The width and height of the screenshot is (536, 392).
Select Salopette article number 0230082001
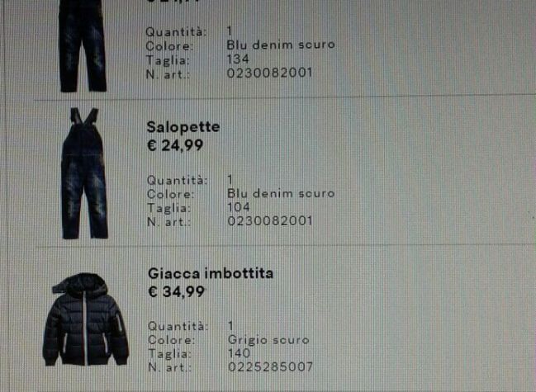point(270,221)
